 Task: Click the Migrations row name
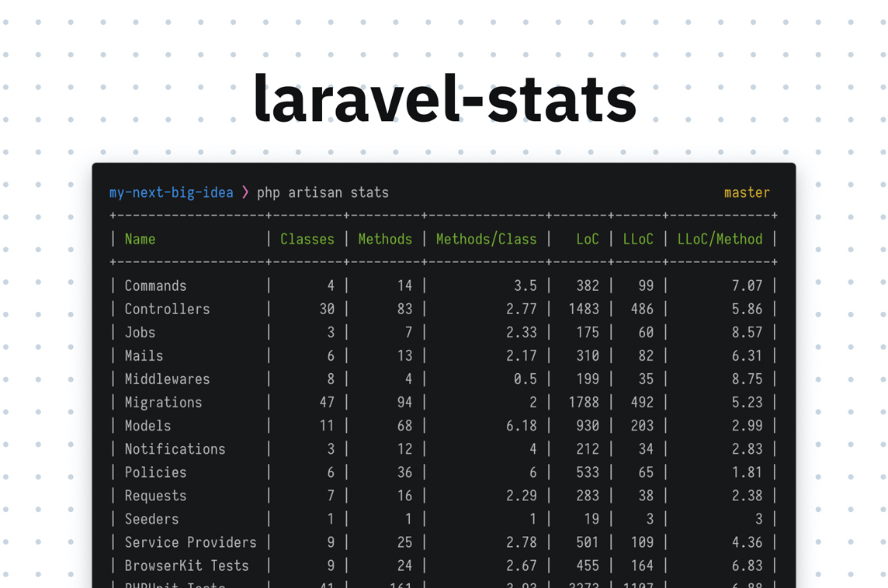pyautogui.click(x=163, y=403)
